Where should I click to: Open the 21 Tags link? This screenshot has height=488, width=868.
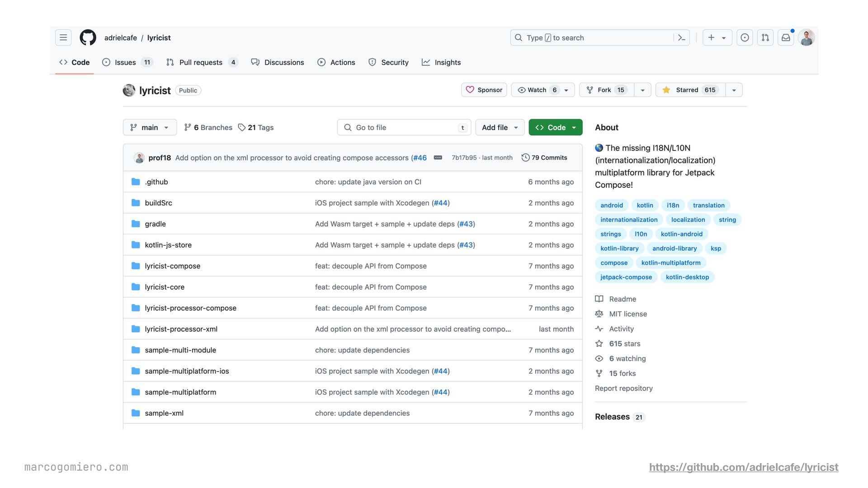point(256,127)
